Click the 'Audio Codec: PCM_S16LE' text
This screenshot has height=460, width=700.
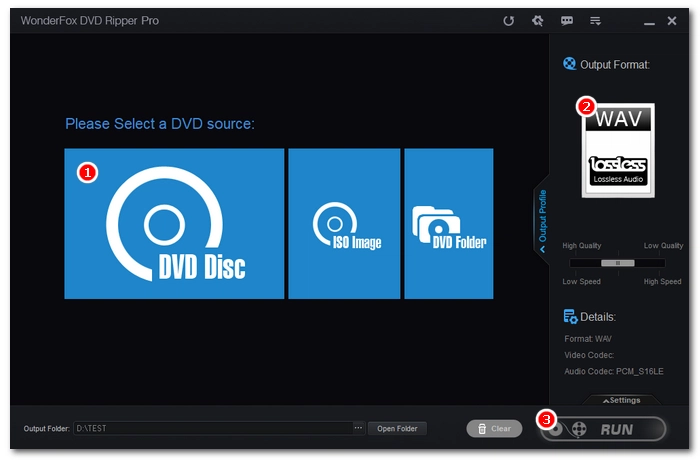pos(613,372)
